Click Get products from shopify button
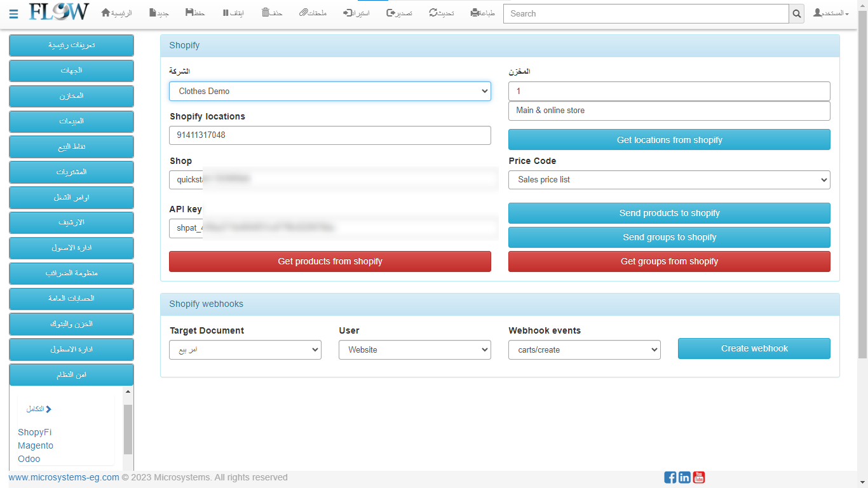 click(x=330, y=261)
